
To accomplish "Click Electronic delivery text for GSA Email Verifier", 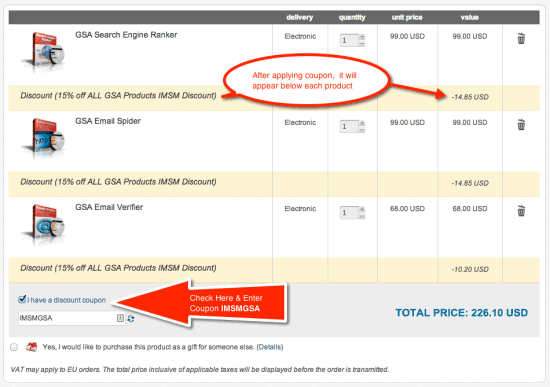I will (300, 209).
